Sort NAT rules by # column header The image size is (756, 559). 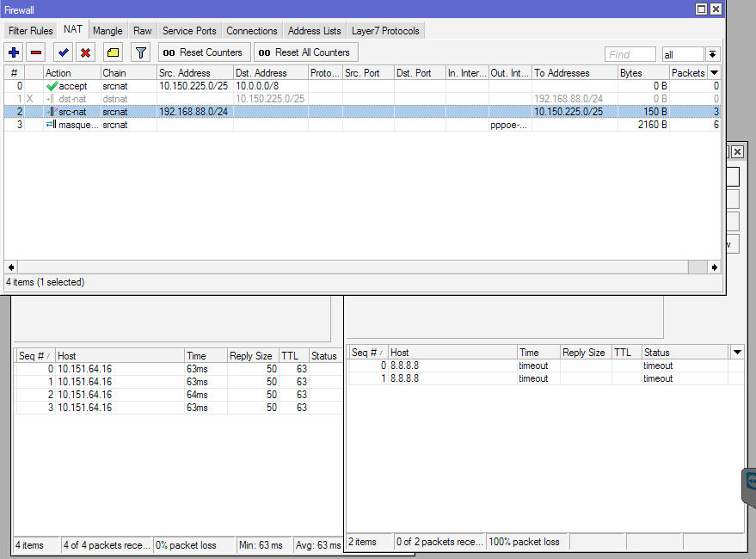click(x=15, y=73)
